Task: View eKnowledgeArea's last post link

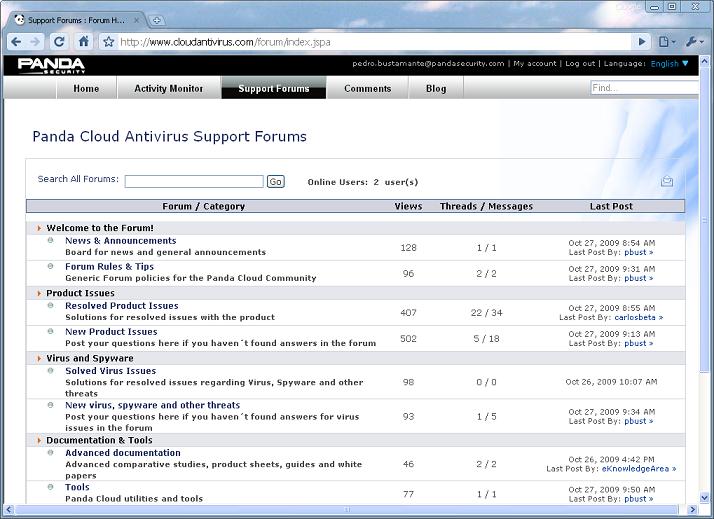Action: (x=639, y=468)
